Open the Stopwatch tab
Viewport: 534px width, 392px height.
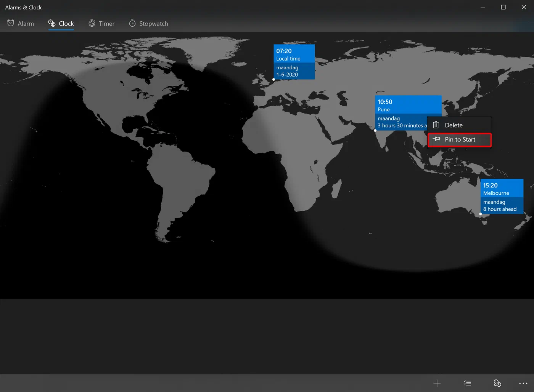point(148,24)
